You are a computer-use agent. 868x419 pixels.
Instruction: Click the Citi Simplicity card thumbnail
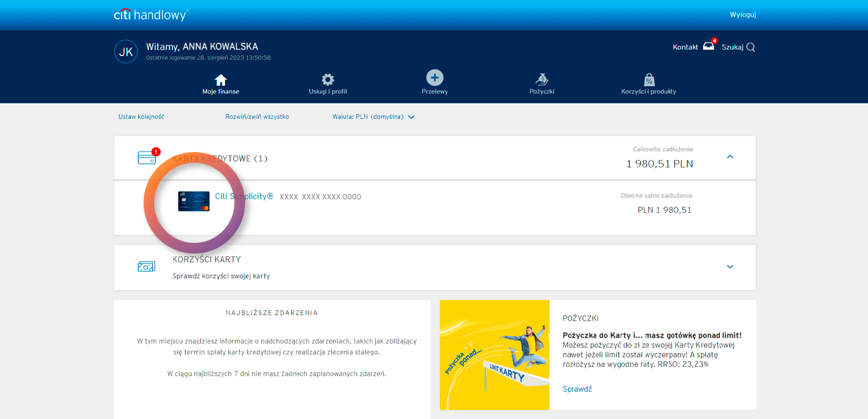pos(194,201)
